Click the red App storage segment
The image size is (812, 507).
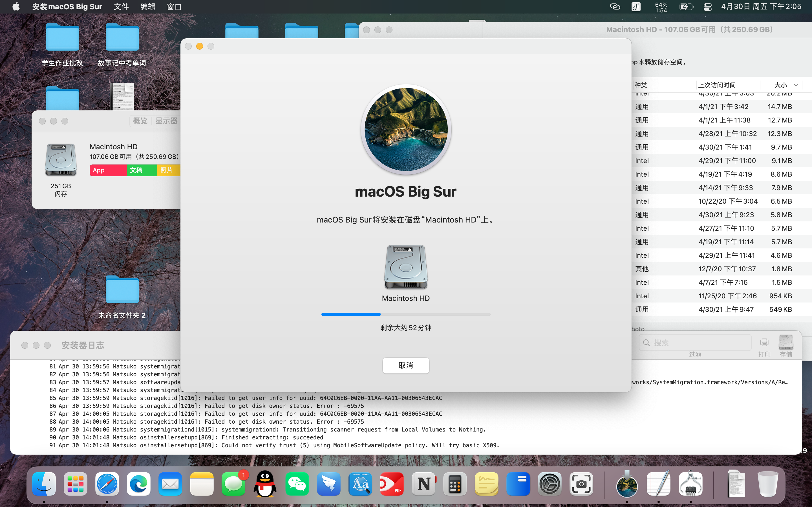click(108, 170)
